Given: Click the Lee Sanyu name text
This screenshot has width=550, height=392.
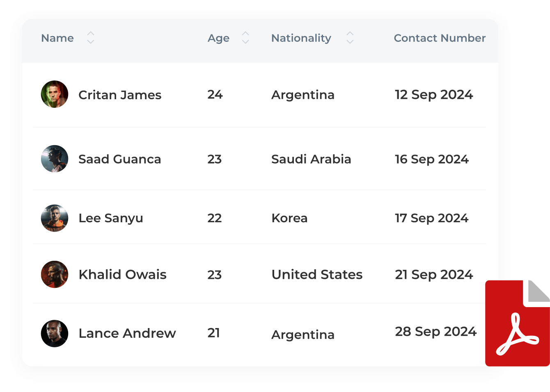Looking at the screenshot, I should tap(111, 218).
